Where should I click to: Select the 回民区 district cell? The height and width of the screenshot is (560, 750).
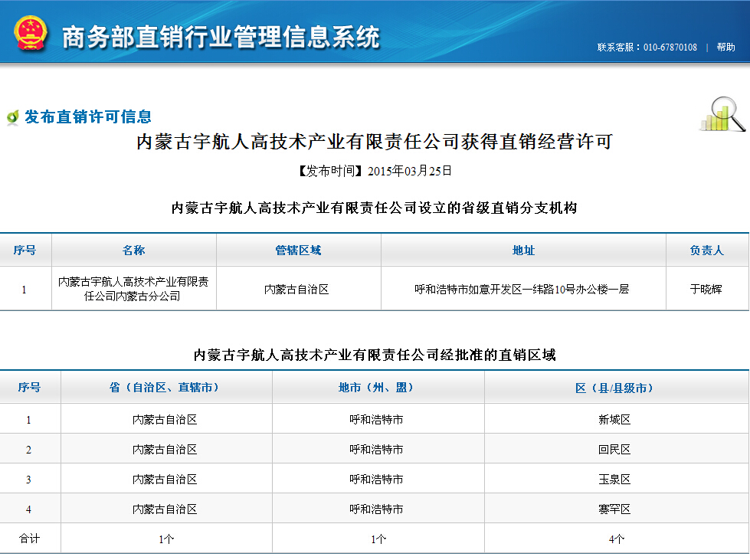(x=614, y=450)
